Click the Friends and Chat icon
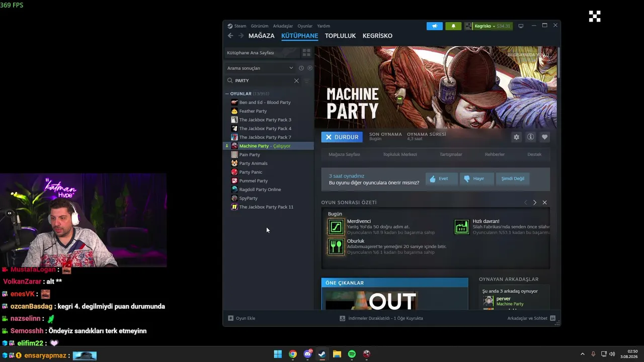This screenshot has height=362, width=644. (x=552, y=318)
